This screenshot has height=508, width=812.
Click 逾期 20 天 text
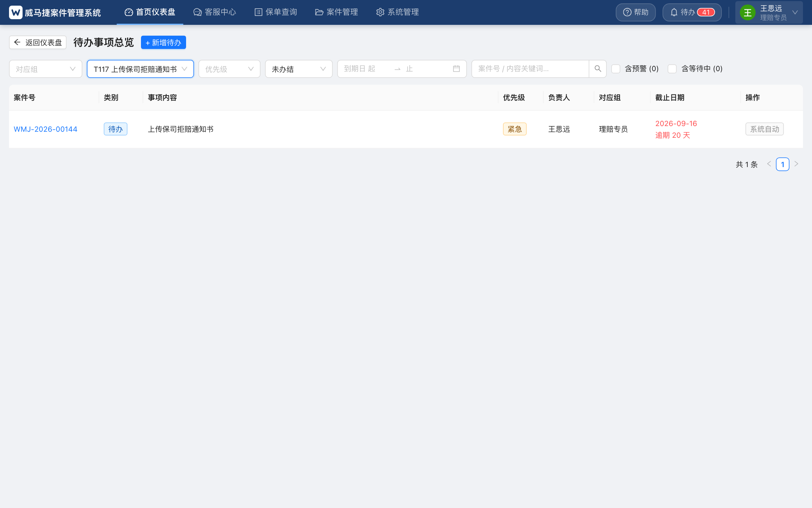pos(673,135)
